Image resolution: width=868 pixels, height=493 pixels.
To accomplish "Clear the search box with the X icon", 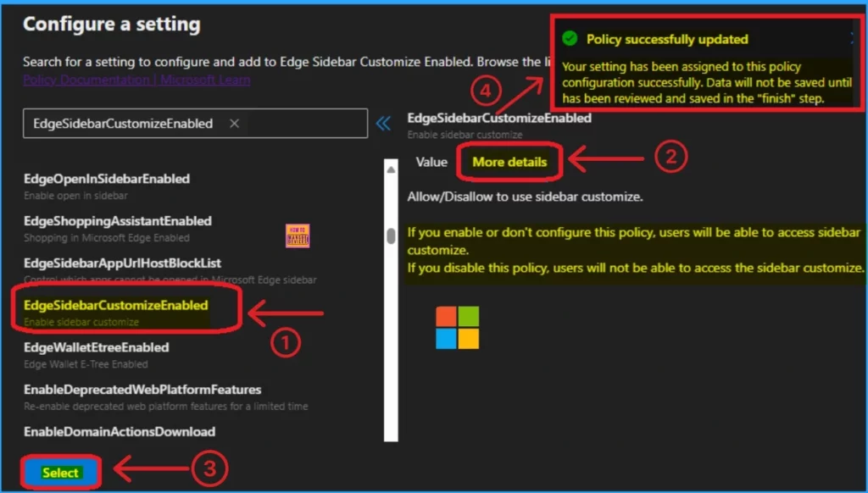I will point(234,124).
